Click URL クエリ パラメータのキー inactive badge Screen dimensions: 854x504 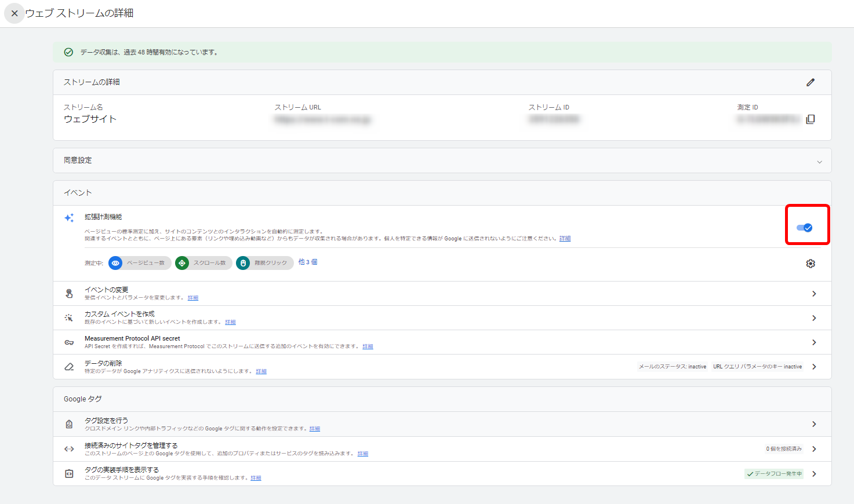[758, 367]
